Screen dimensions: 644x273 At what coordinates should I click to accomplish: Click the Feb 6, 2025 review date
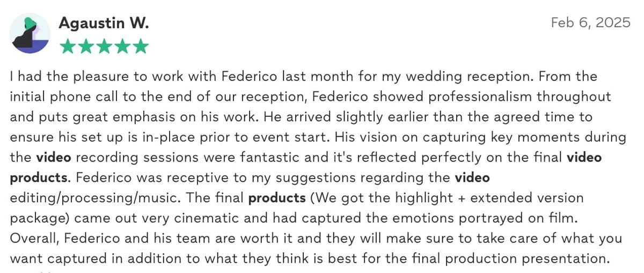coord(590,23)
